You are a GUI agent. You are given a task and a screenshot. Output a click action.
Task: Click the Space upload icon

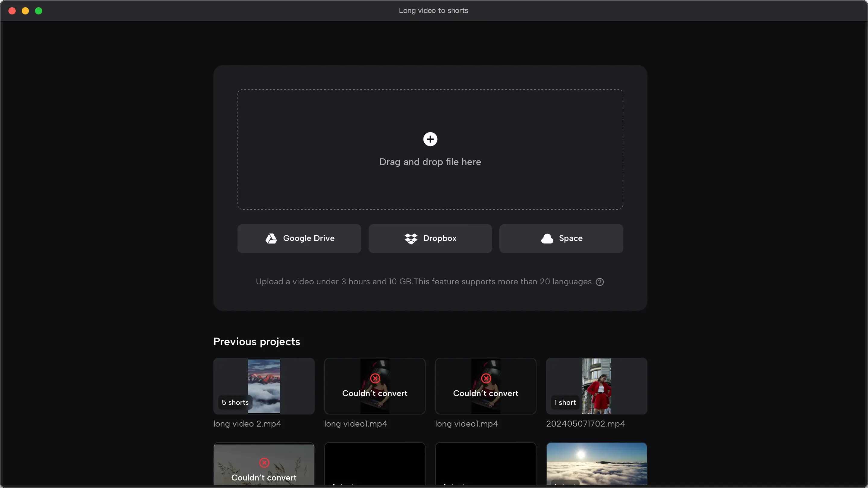click(x=547, y=238)
